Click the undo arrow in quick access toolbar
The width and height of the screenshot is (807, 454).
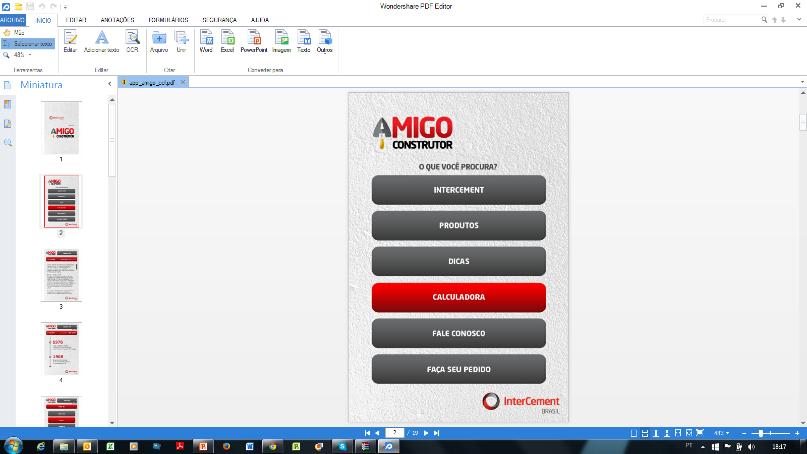pyautogui.click(x=42, y=6)
